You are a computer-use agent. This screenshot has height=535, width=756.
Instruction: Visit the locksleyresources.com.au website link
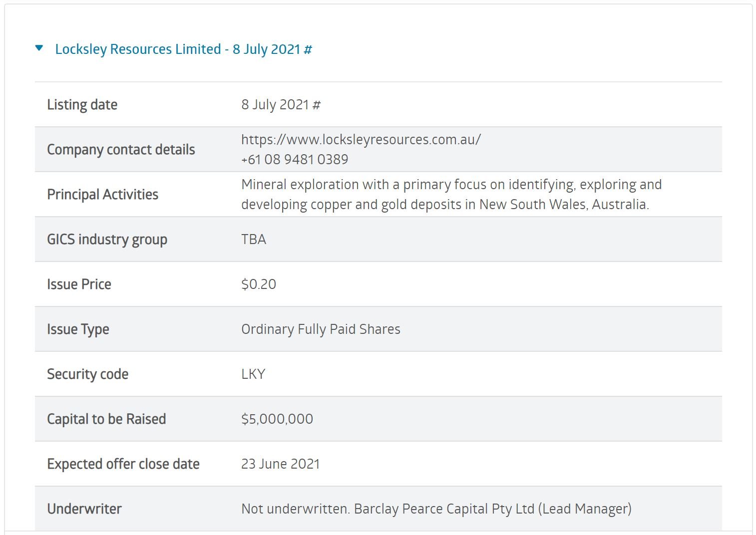click(x=360, y=140)
